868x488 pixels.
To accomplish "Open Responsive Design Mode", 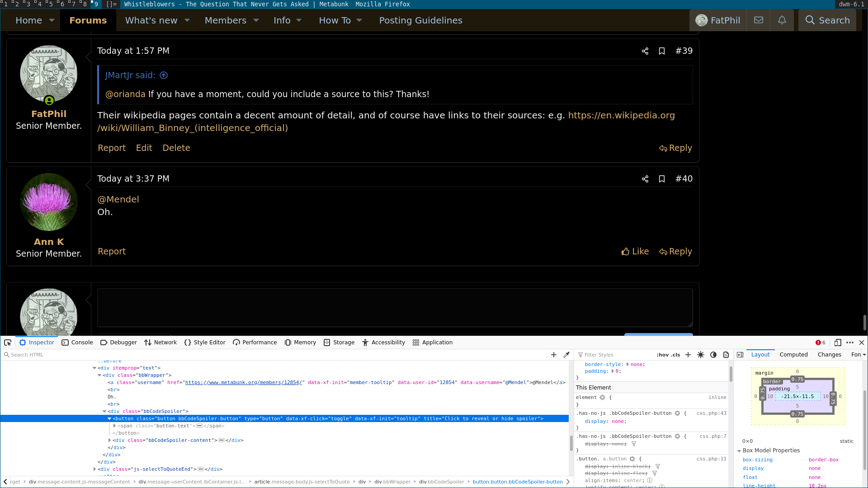I will [x=838, y=343].
